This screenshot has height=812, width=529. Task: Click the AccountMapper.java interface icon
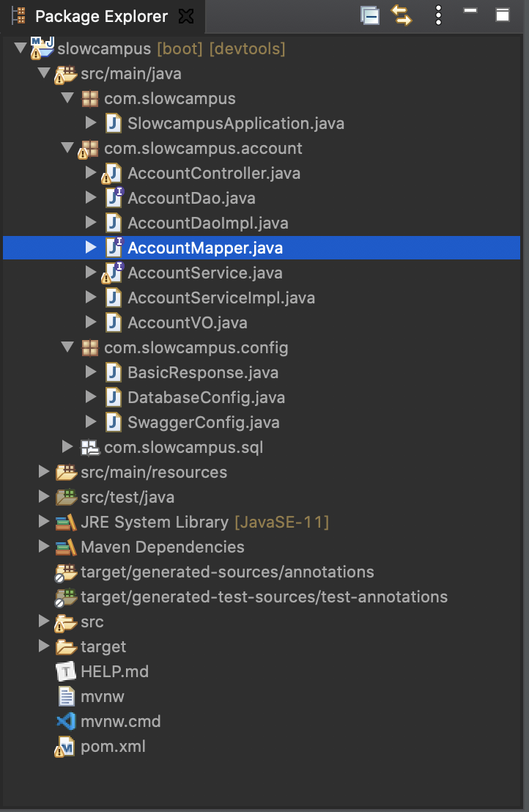tap(114, 248)
